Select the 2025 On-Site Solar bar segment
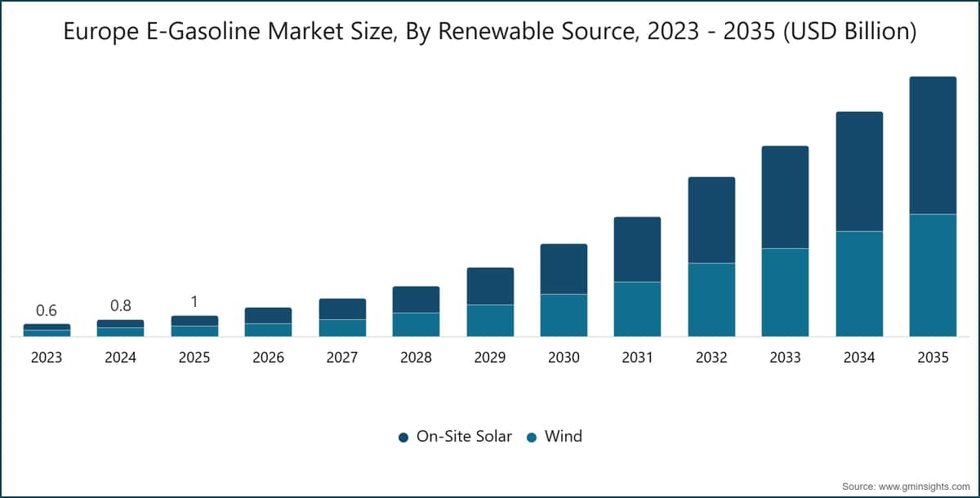The width and height of the screenshot is (980, 498). (x=194, y=321)
